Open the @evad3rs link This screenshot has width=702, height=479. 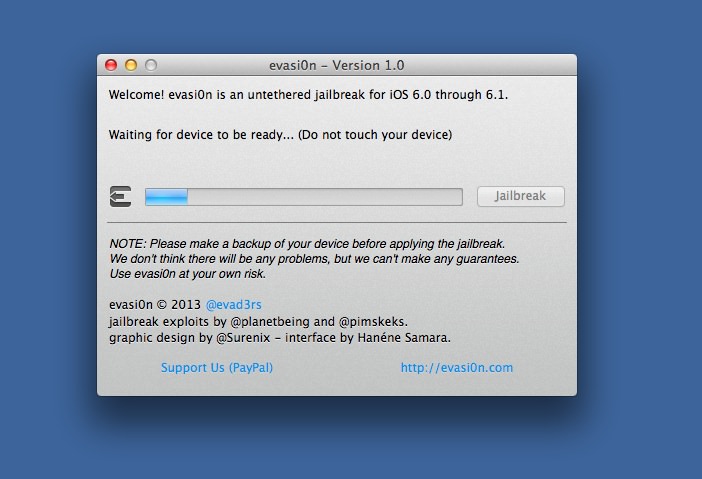pyautogui.click(x=233, y=305)
